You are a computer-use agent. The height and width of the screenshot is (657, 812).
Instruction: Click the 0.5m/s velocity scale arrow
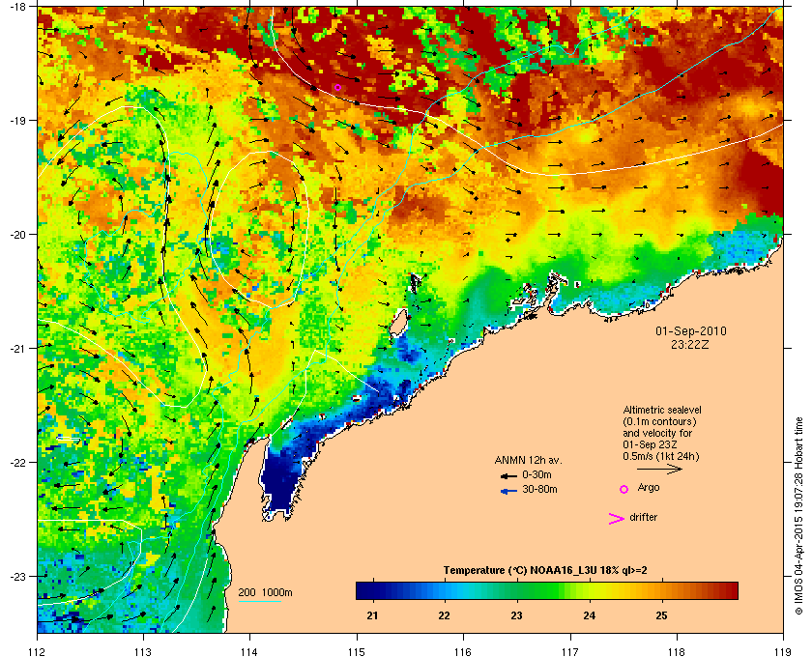659,469
